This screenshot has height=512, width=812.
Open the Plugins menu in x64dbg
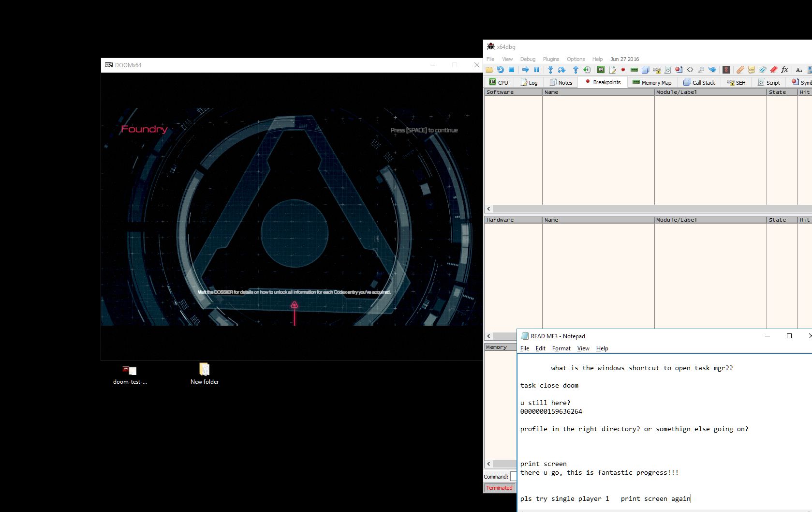[551, 59]
